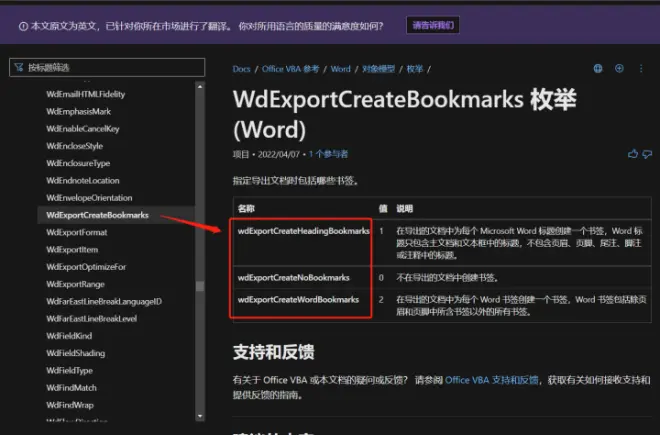This screenshot has width=660, height=435.
Task: Open the Word breadcrumb link
Action: (x=341, y=69)
